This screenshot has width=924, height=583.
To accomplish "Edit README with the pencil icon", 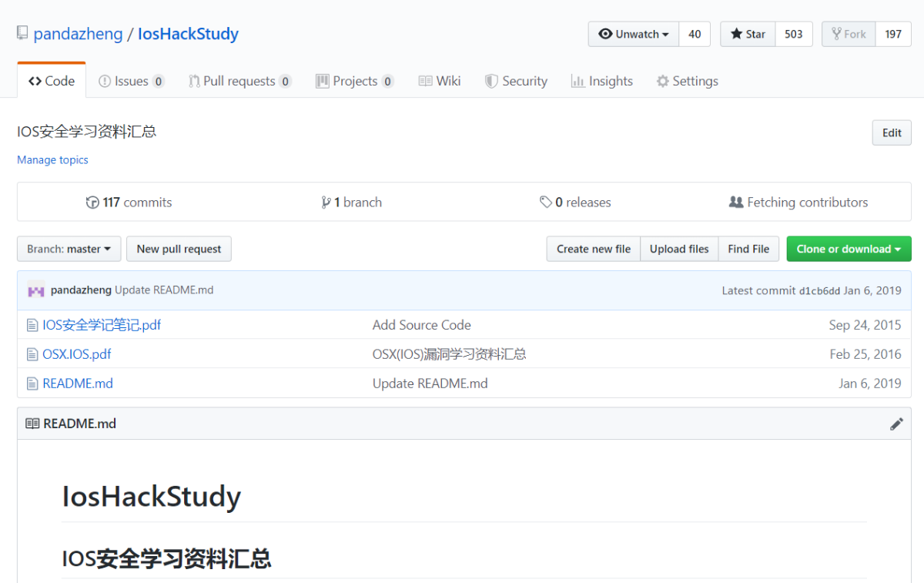I will [896, 424].
